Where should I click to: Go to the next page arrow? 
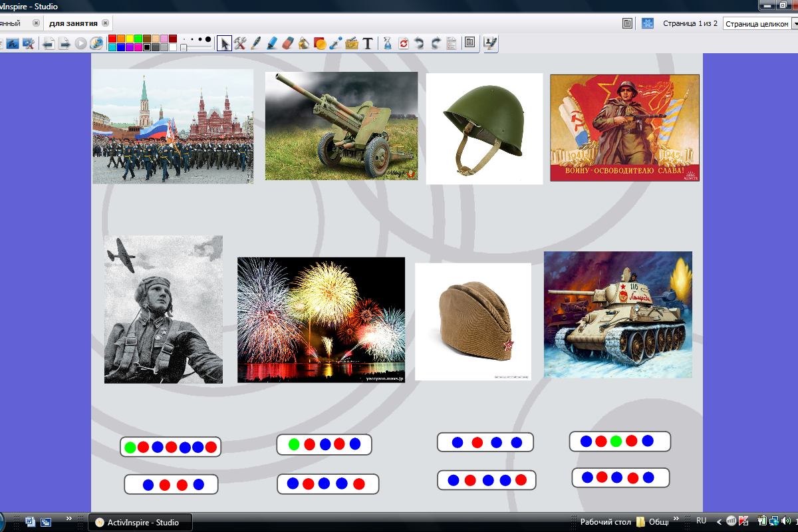click(65, 43)
